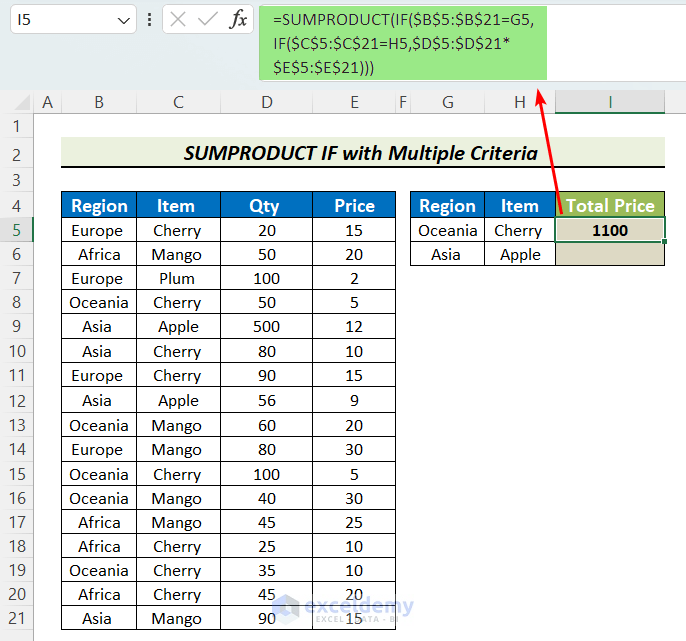
Task: Select column F header
Action: [403, 102]
